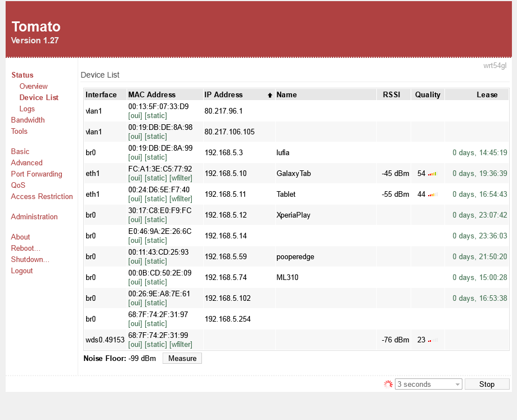Click static link for lufia device
The width and height of the screenshot is (517, 420).
(x=156, y=157)
